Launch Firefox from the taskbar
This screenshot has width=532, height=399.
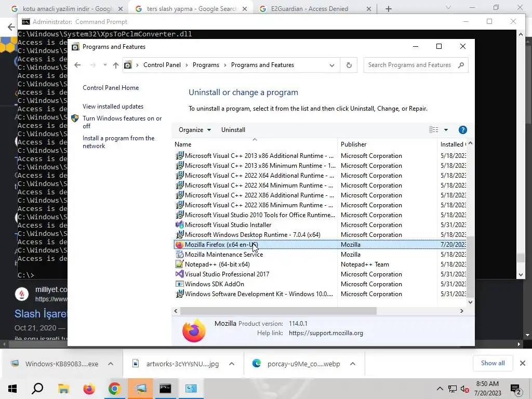pos(89,389)
